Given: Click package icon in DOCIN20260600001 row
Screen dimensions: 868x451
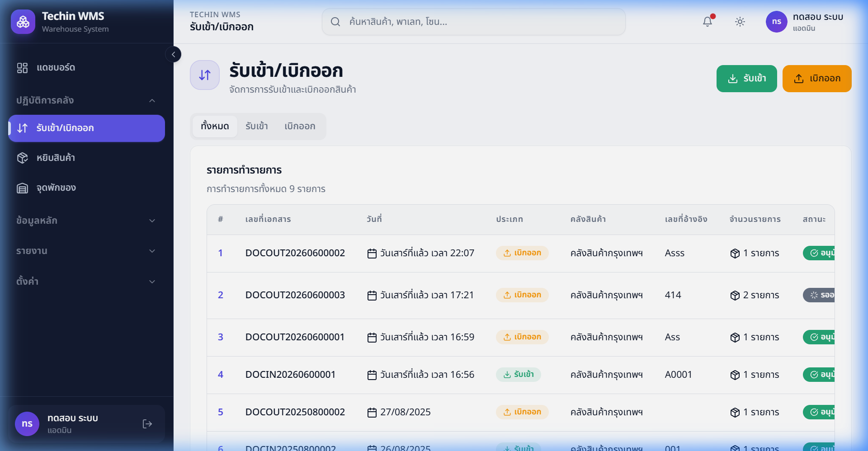Looking at the screenshot, I should pyautogui.click(x=735, y=375).
